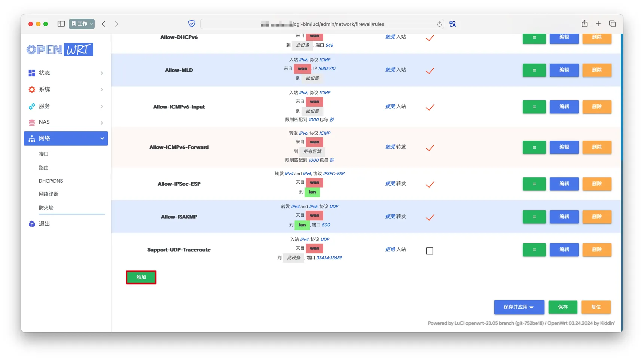Open a new tab with plus icon
The width and height of the screenshot is (644, 360).
pyautogui.click(x=598, y=24)
